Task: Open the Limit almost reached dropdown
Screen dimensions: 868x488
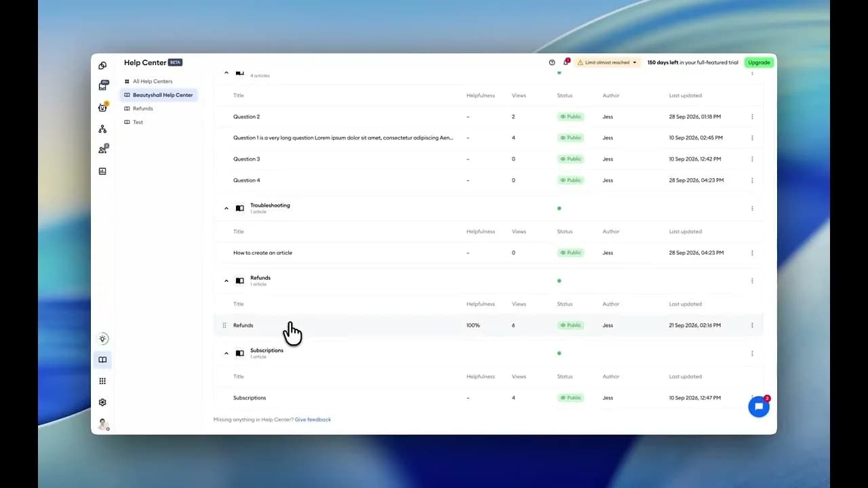Action: pyautogui.click(x=608, y=62)
